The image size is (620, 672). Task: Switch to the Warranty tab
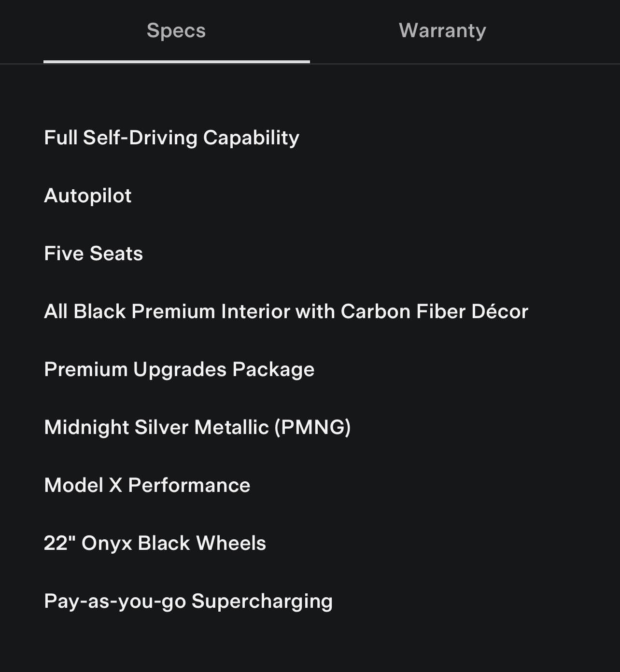442,30
